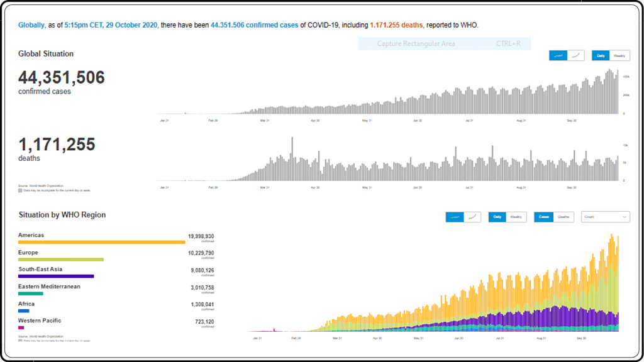Select the South-East Asia purple bar
The image size is (644, 362).
click(x=56, y=277)
